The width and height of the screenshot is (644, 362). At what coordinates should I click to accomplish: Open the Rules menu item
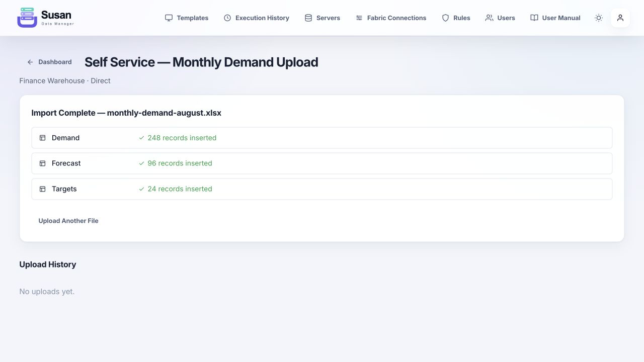(456, 18)
